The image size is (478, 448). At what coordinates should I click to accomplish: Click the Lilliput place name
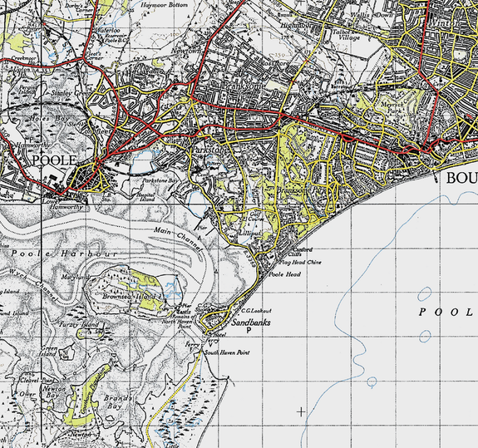tap(249, 233)
